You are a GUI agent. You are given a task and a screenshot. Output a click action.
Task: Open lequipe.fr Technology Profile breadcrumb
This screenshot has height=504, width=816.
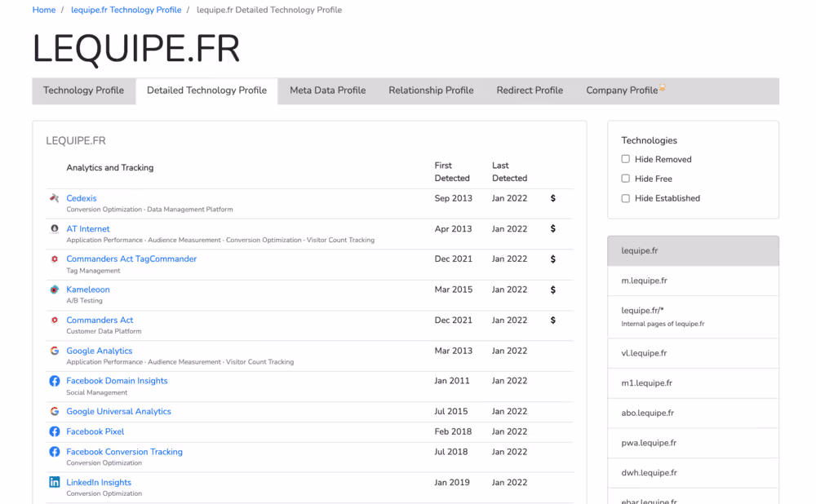pyautogui.click(x=126, y=10)
